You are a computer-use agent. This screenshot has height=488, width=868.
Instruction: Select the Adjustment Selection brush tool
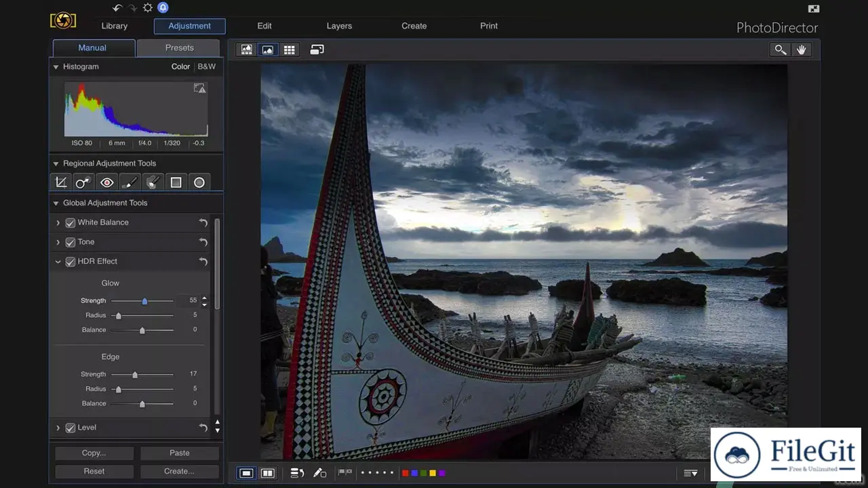click(x=153, y=182)
